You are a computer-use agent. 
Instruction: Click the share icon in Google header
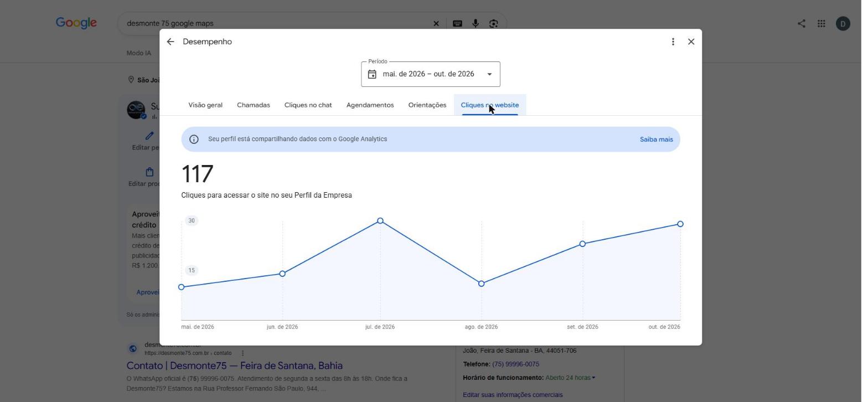coord(801,23)
